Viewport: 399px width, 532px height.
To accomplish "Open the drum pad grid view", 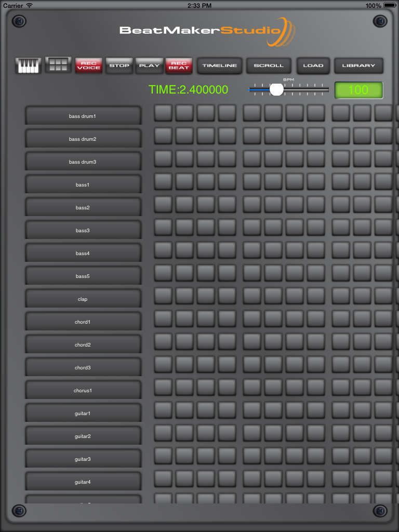I will (x=58, y=64).
